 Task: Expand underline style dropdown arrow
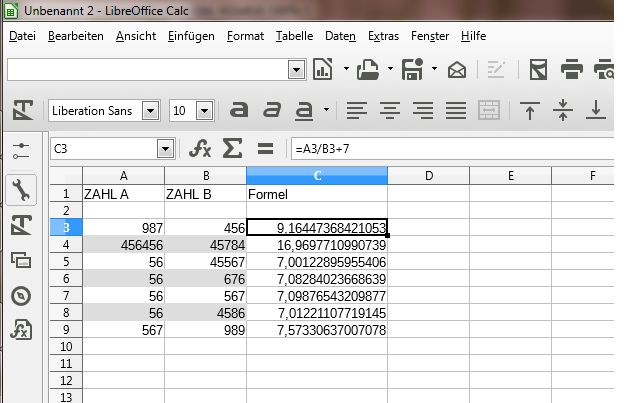click(327, 110)
